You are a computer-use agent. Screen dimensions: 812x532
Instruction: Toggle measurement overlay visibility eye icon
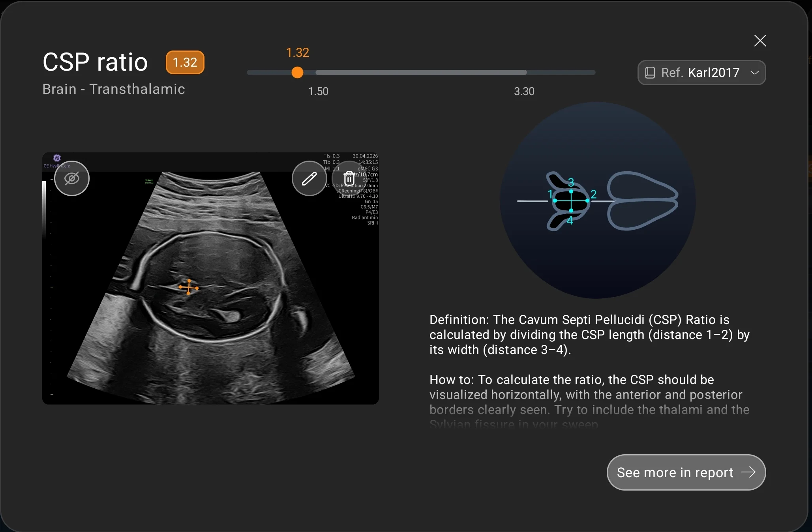click(72, 178)
